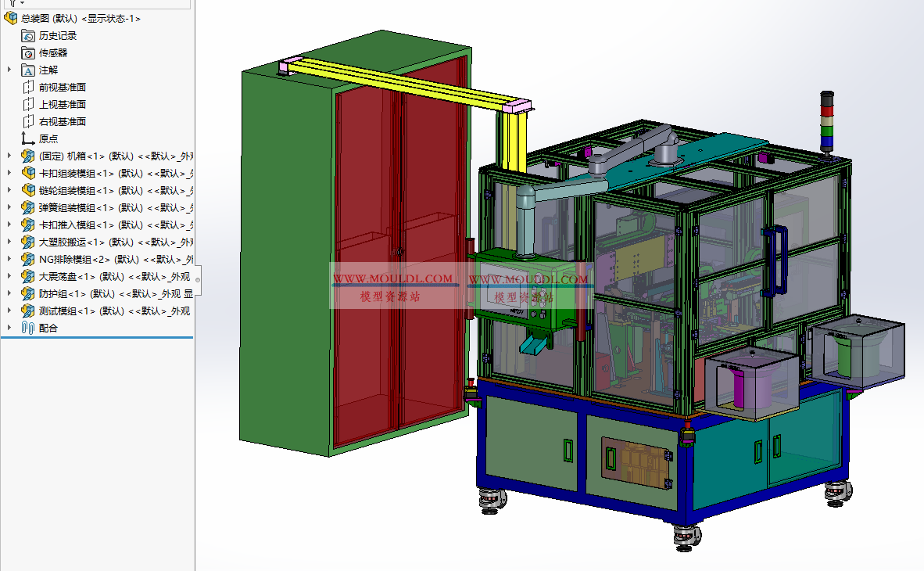Select 卡扣组装模组<1> in the feature tree
Image resolution: width=924 pixels, height=571 pixels.
coord(109,174)
